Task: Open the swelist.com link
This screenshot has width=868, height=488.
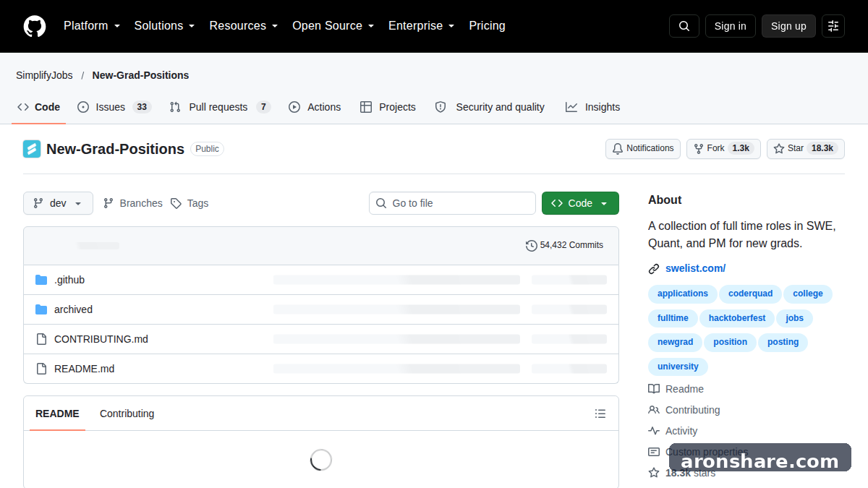Action: coord(695,268)
